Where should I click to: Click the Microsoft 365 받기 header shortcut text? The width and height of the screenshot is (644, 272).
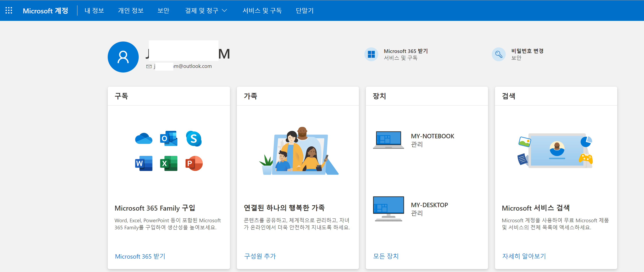click(406, 51)
